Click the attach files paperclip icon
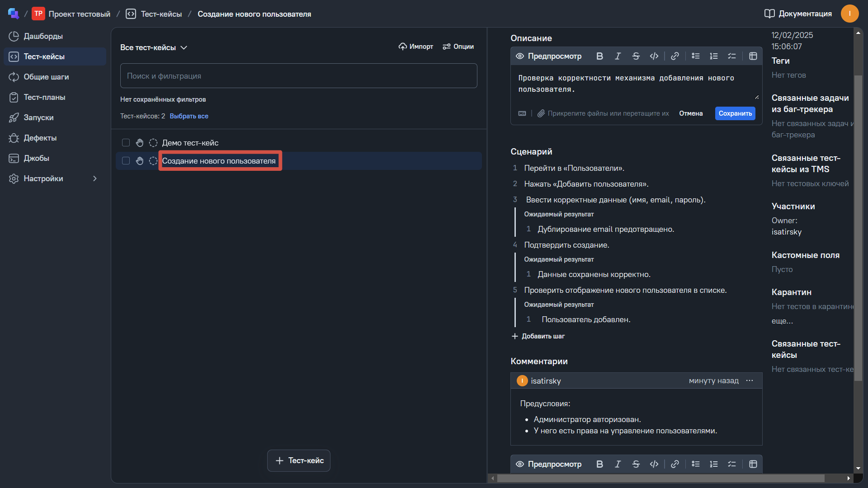 tap(541, 113)
